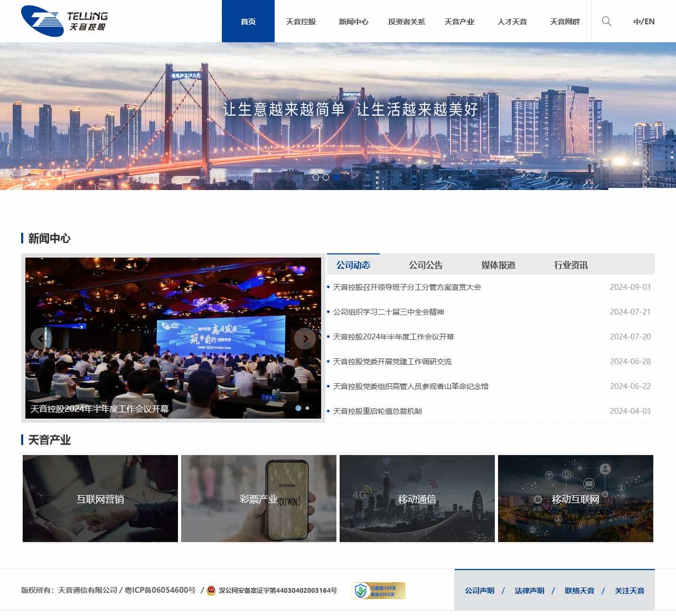Viewport: 676px width, 616px height.
Task: Open the 移动通信 industry card
Action: pos(417,498)
